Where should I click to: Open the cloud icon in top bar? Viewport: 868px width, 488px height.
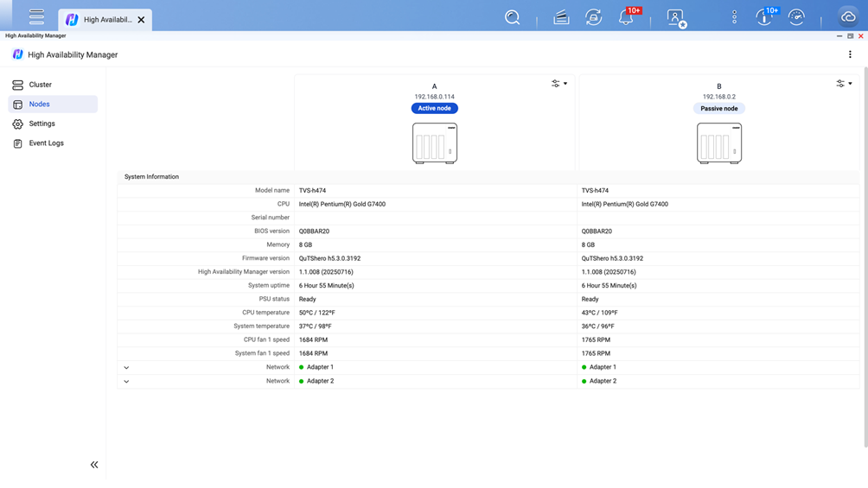tap(848, 17)
